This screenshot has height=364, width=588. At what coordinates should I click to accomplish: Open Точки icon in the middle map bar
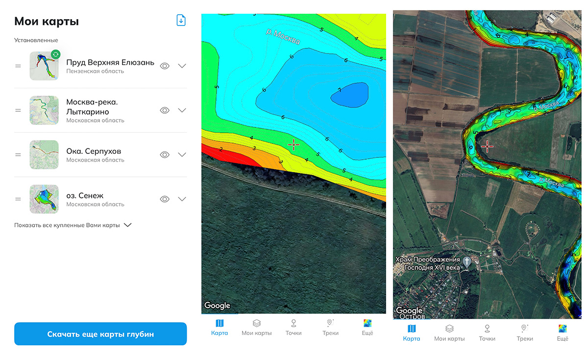pos(294,323)
